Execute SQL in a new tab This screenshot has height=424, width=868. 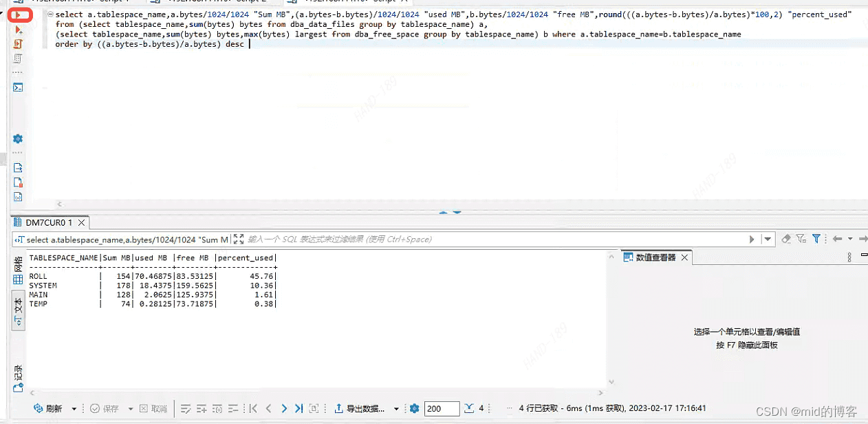(x=19, y=30)
